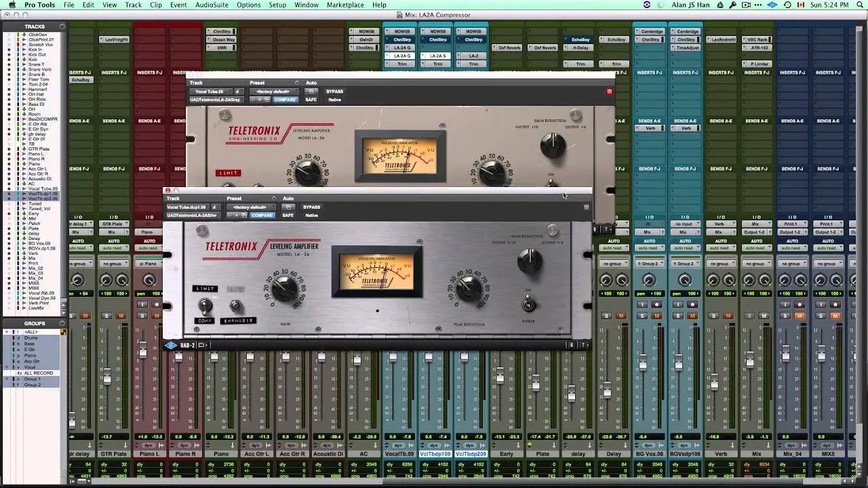
Task: Click Piano L track name at mixer bottom
Action: tap(149, 454)
